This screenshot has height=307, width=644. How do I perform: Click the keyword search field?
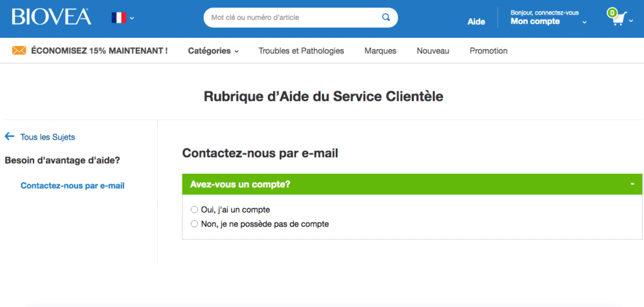pyautogui.click(x=295, y=18)
